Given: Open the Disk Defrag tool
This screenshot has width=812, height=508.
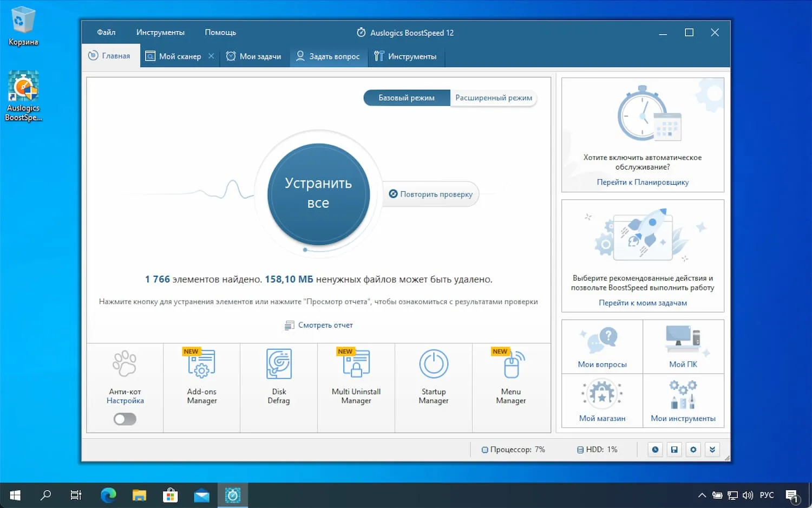Looking at the screenshot, I should pos(279,376).
